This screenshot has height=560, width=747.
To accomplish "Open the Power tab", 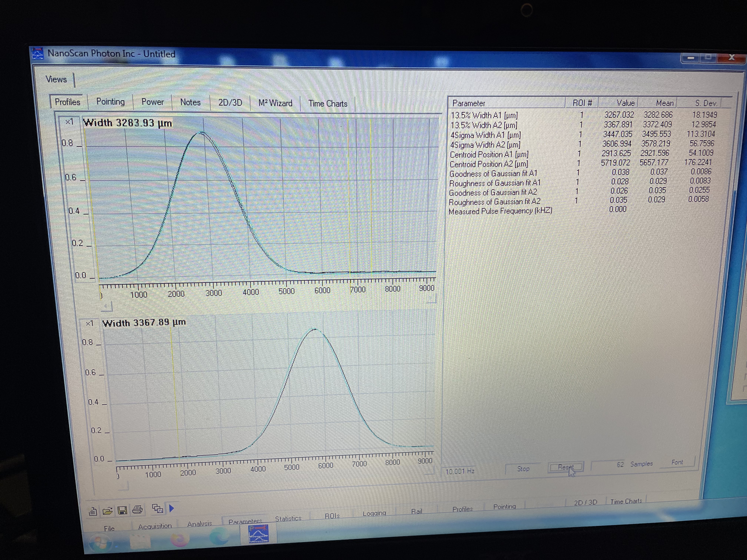I will coord(153,102).
